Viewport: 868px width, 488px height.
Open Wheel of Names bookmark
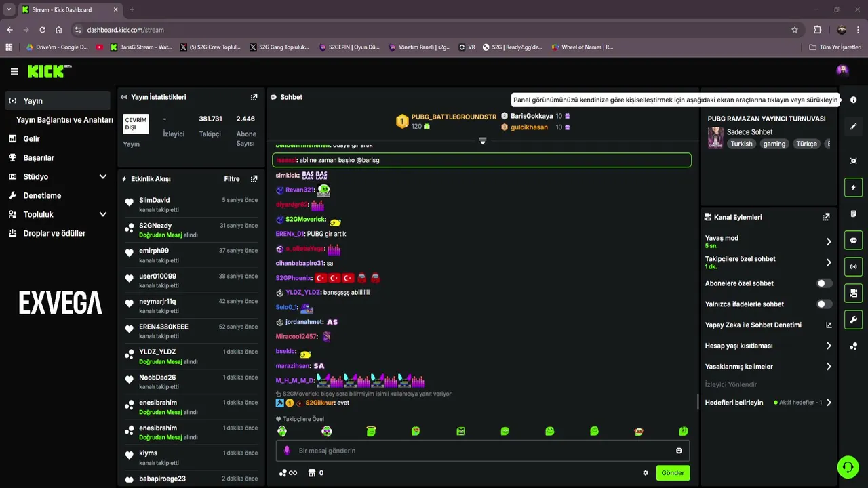point(582,47)
